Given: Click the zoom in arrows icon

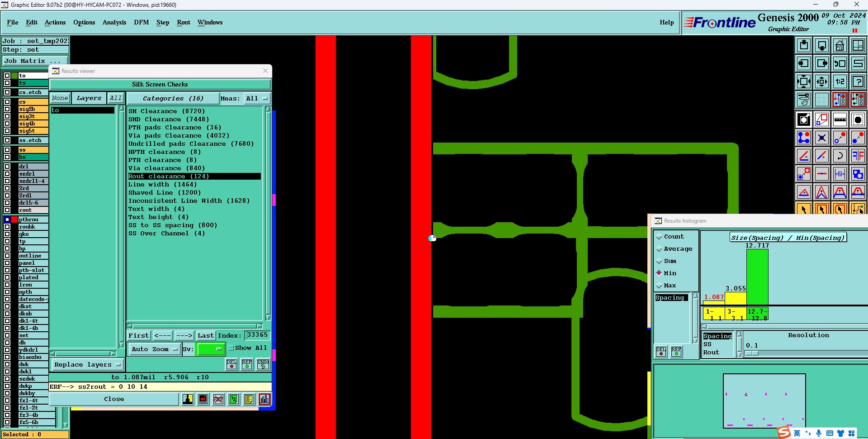Looking at the screenshot, I should click(804, 81).
